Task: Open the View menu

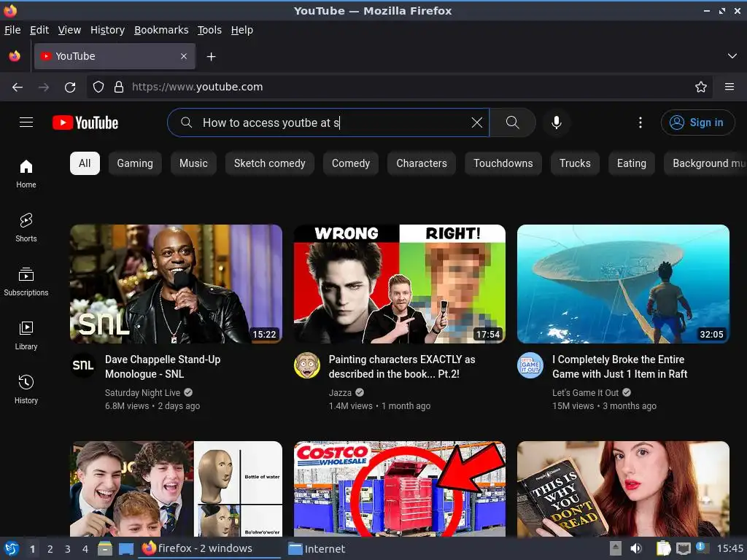Action: [69, 30]
